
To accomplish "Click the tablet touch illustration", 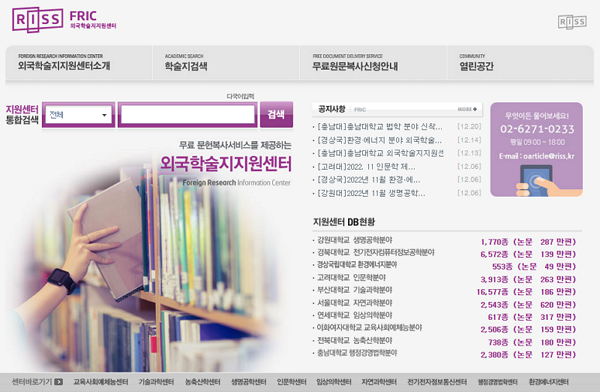I will click(x=536, y=180).
